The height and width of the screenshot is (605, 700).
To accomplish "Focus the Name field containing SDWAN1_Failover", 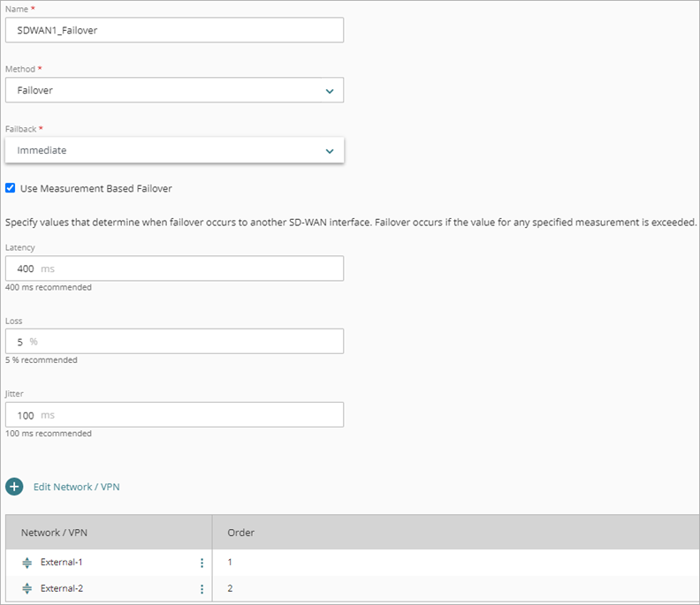I will pyautogui.click(x=173, y=30).
